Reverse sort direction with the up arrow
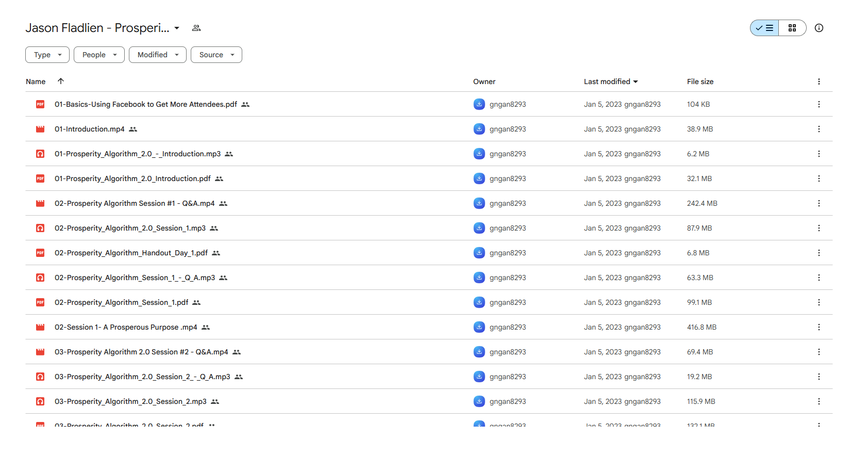 pyautogui.click(x=61, y=81)
